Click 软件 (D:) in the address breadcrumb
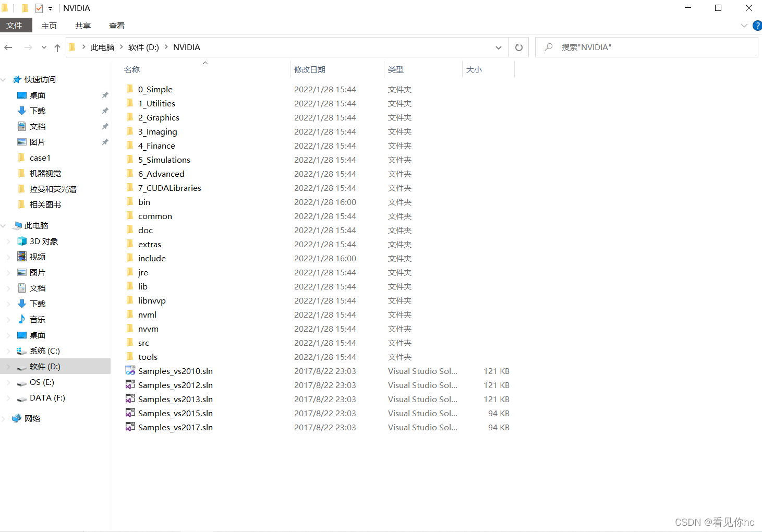 point(143,47)
